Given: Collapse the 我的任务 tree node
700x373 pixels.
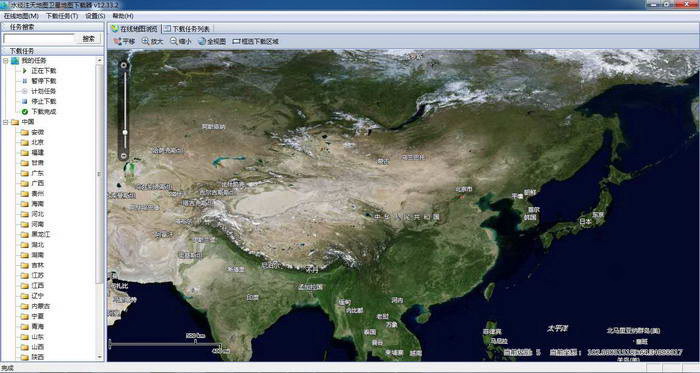Looking at the screenshot, I should 6,60.
